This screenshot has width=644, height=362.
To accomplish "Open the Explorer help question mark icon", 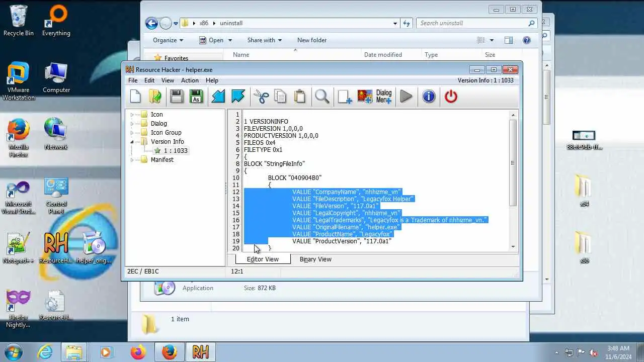I will click(526, 40).
